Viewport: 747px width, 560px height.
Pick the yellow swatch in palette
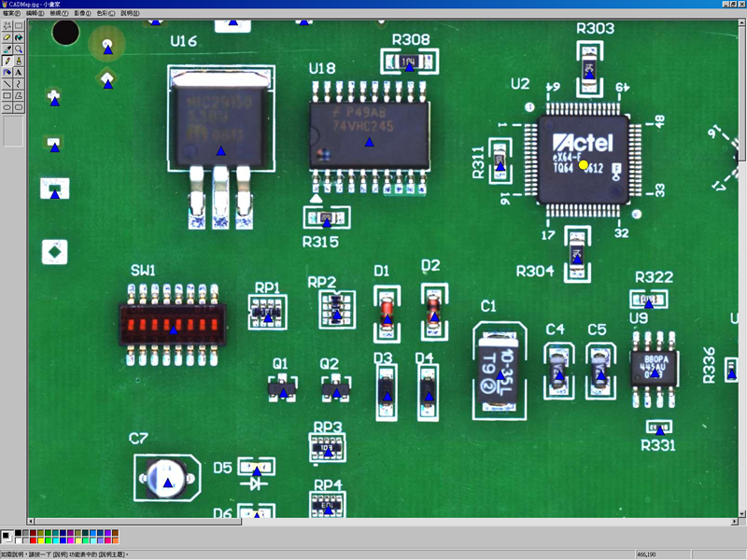tap(40, 540)
